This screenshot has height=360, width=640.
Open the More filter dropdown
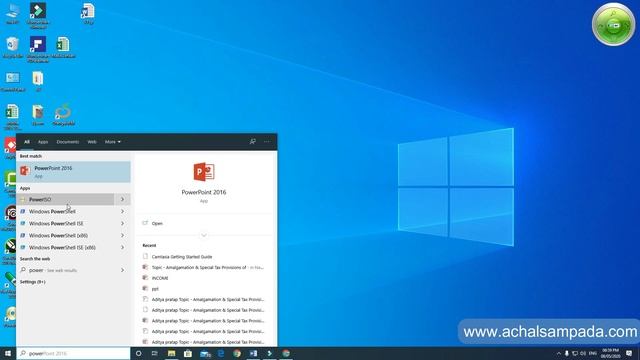[x=113, y=142]
